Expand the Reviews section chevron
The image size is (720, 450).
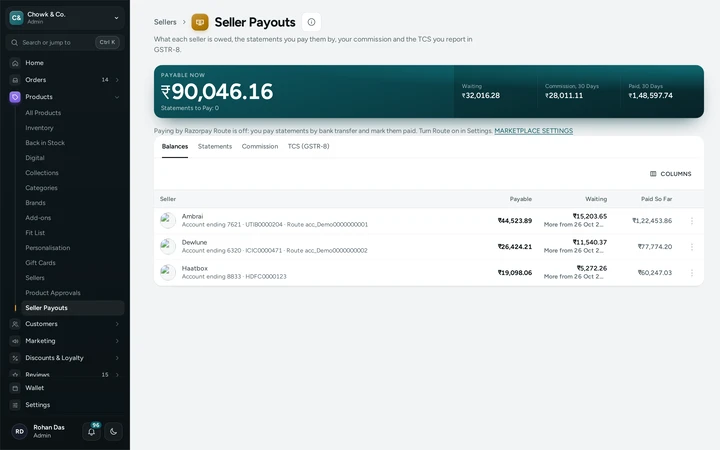coord(117,375)
